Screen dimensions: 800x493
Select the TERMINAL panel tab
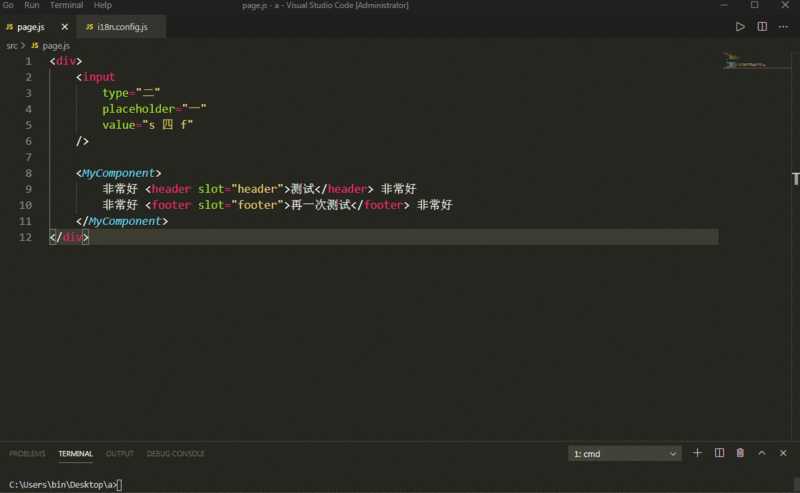pos(76,453)
